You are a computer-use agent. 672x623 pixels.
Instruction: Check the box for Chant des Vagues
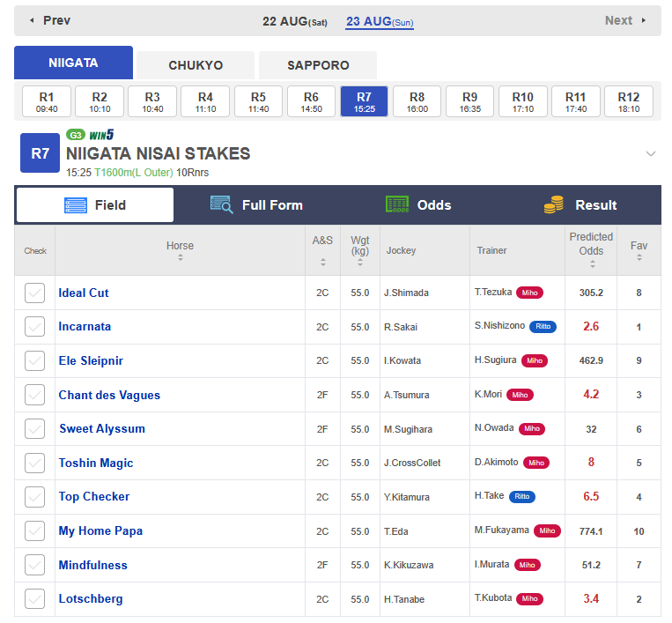pos(34,395)
